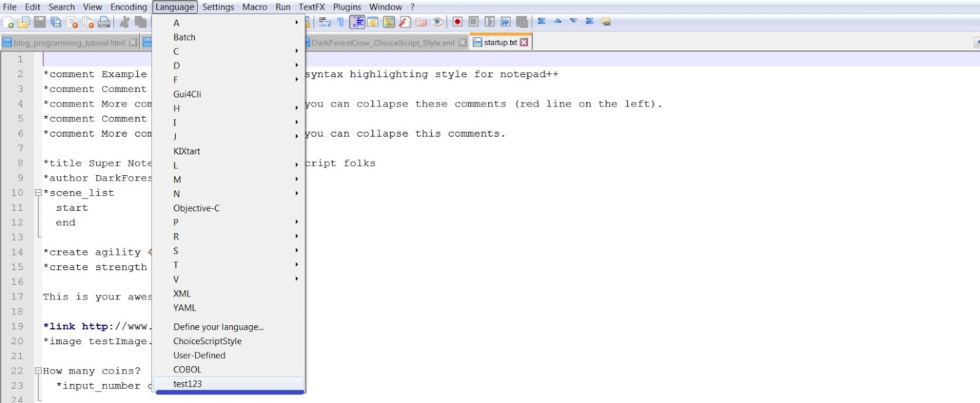
Task: Open the Document Map icon
Action: pos(389,22)
